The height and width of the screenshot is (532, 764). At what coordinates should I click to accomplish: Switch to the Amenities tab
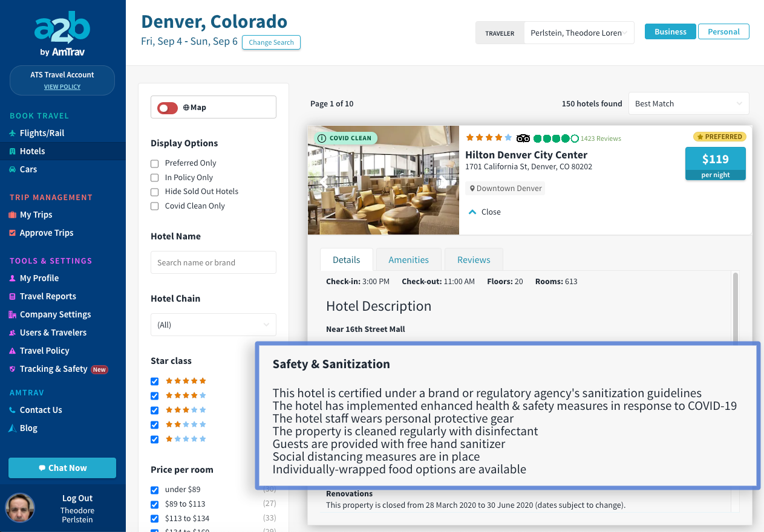pyautogui.click(x=408, y=260)
